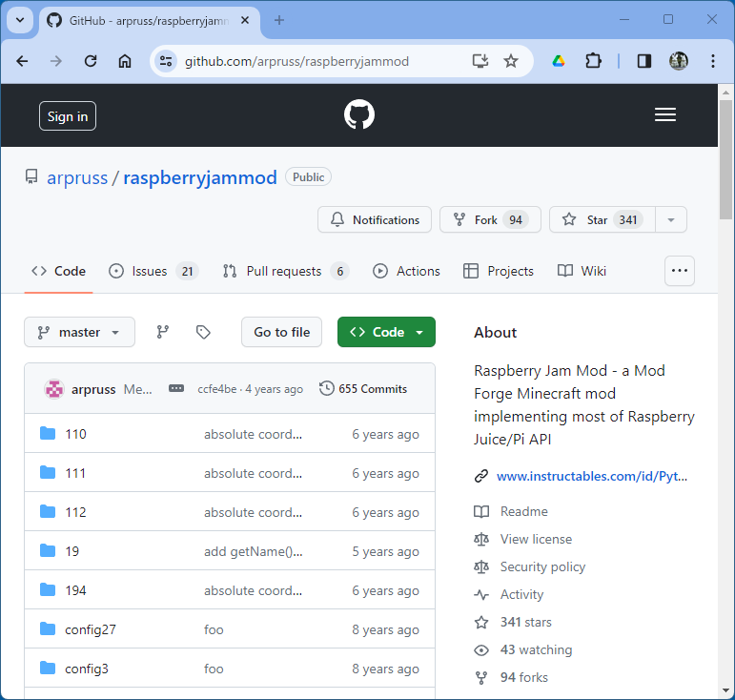Open the hamburger navigation menu
This screenshot has width=735, height=700.
coord(665,115)
